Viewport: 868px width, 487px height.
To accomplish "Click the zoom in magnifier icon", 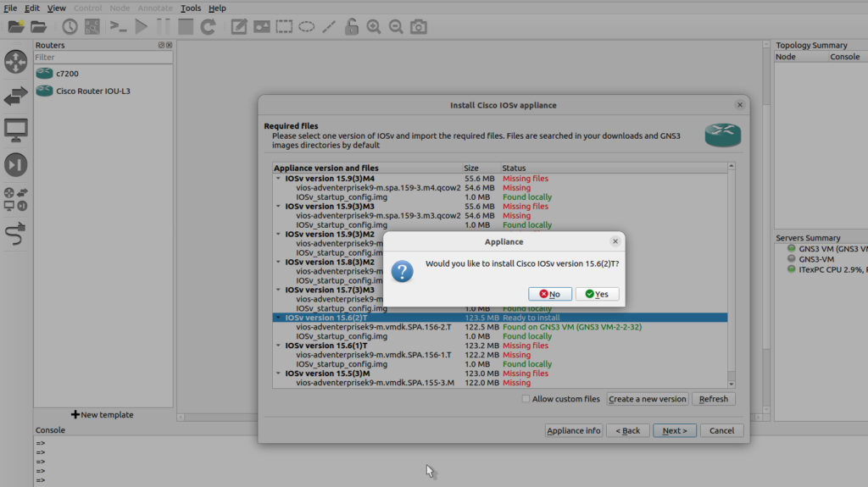I will [x=374, y=27].
